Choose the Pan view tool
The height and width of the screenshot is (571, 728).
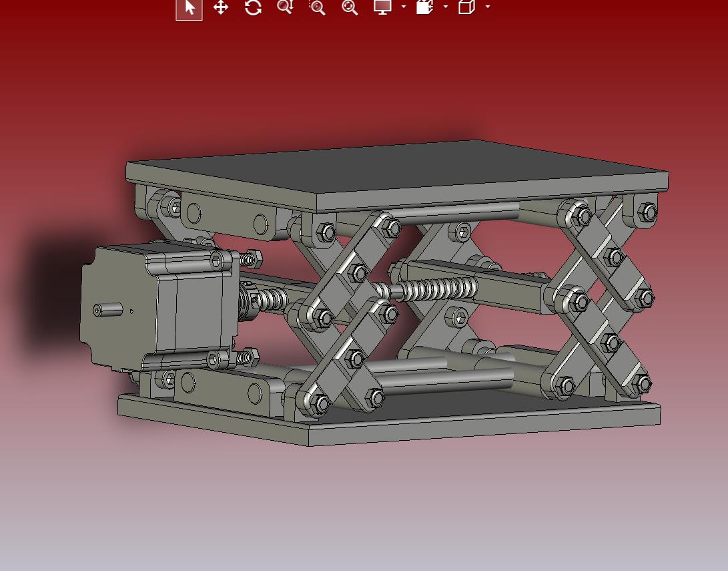point(220,8)
